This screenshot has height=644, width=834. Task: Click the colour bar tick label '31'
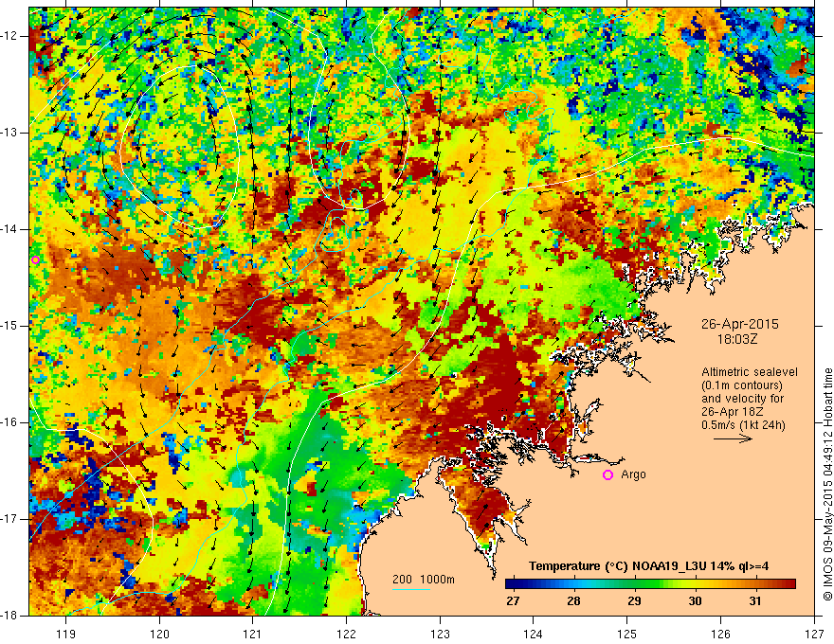pyautogui.click(x=754, y=601)
